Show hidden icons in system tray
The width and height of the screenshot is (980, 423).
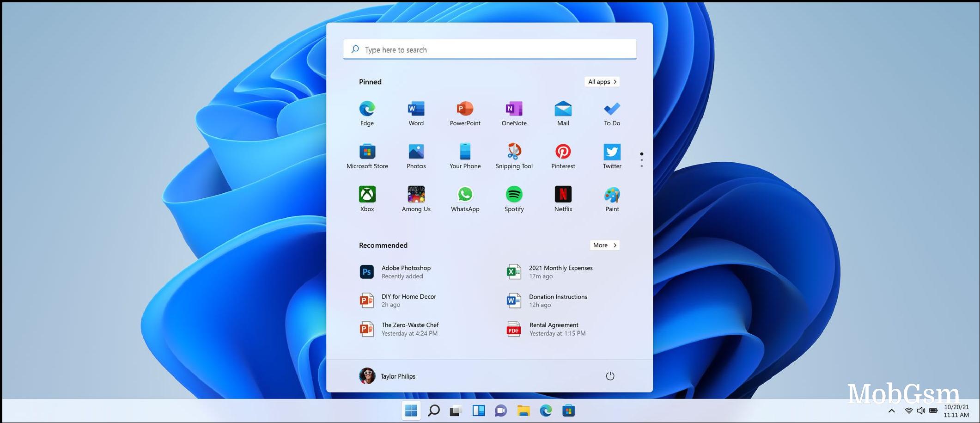(x=892, y=411)
